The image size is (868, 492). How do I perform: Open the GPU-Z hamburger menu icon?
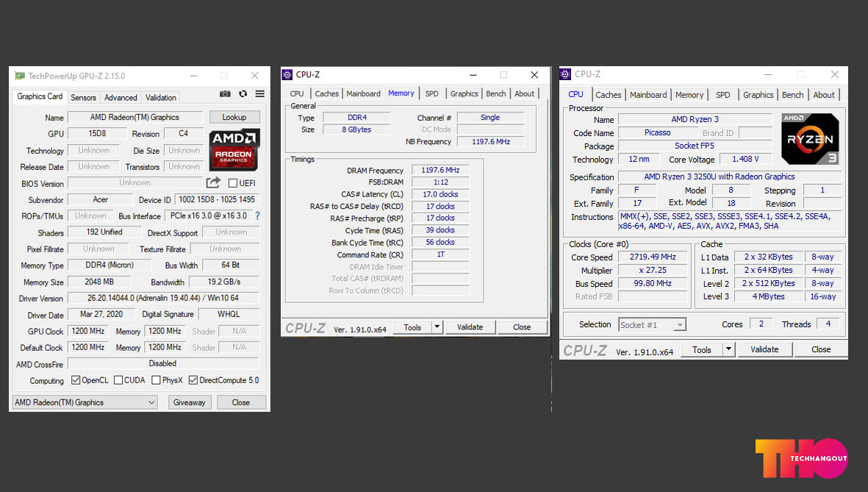259,94
